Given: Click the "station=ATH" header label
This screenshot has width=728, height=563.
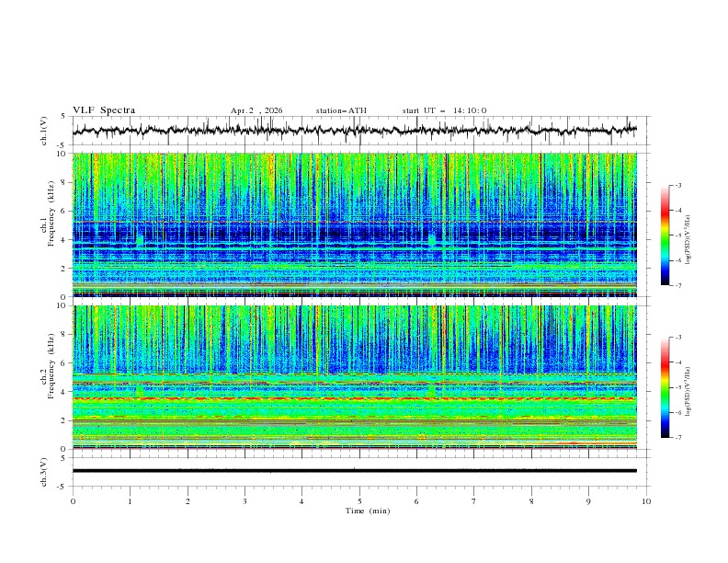Looking at the screenshot, I should (x=341, y=110).
